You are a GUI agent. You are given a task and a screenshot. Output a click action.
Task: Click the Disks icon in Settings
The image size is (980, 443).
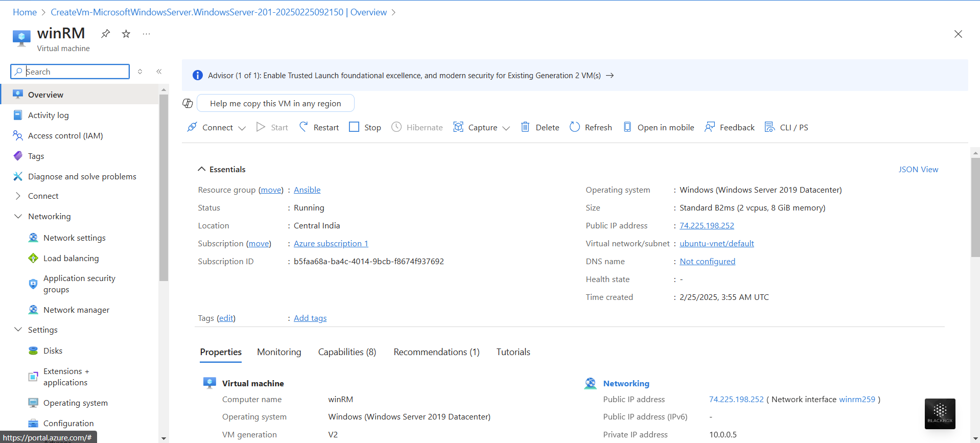33,351
